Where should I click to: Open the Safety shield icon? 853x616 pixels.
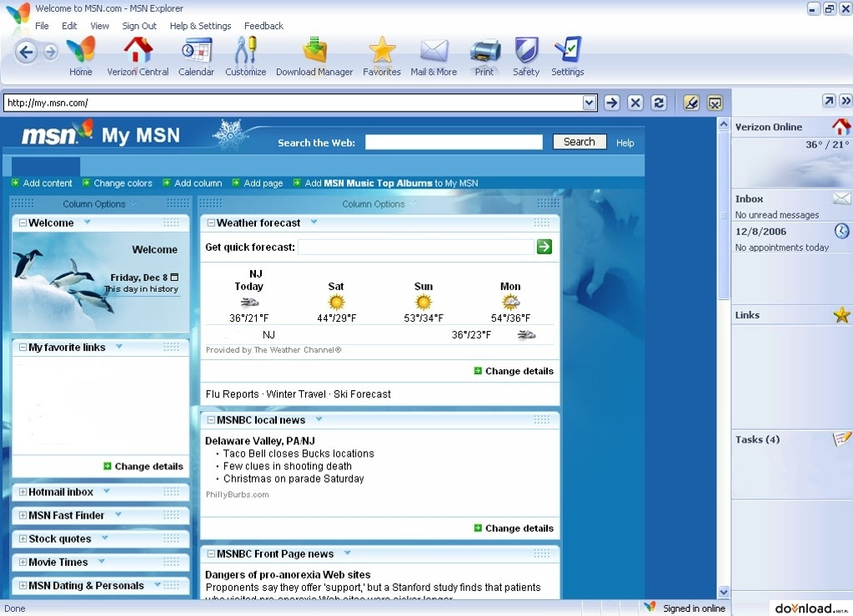click(x=526, y=50)
